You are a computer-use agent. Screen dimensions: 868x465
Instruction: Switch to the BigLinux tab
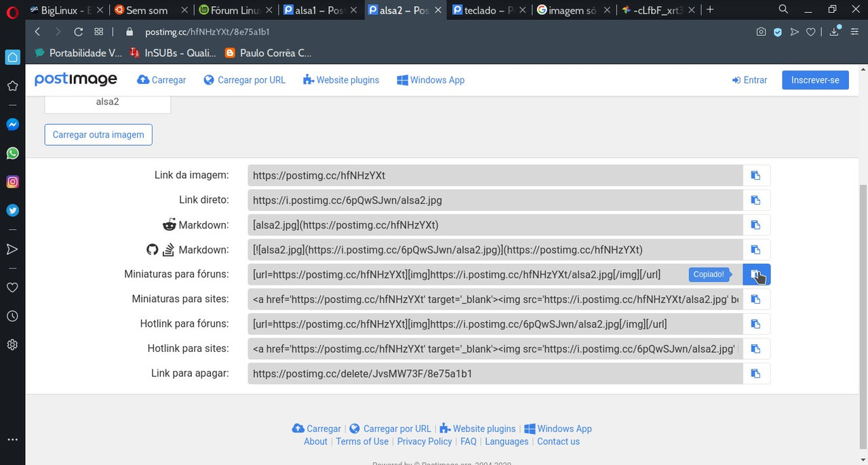[x=66, y=10]
